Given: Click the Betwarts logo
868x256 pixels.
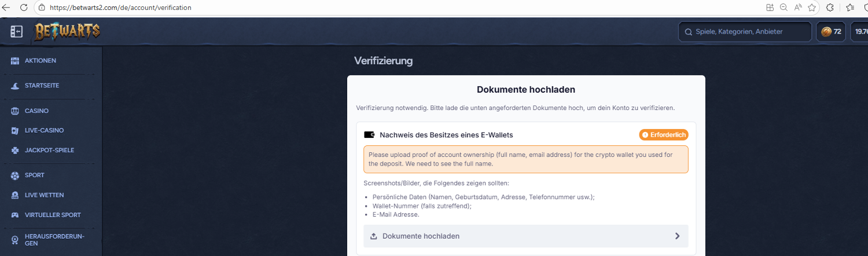Looking at the screenshot, I should tap(67, 32).
